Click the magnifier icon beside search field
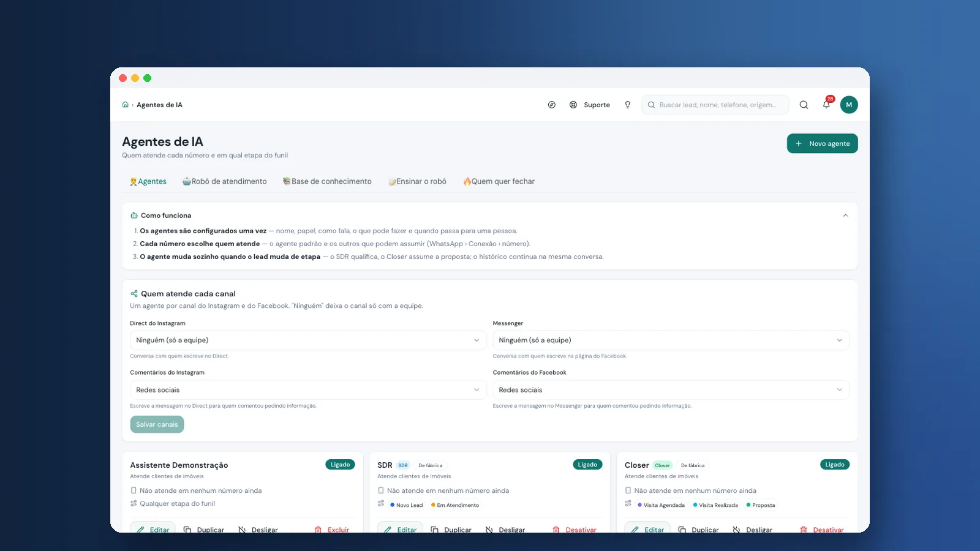The image size is (980, 551). (804, 105)
